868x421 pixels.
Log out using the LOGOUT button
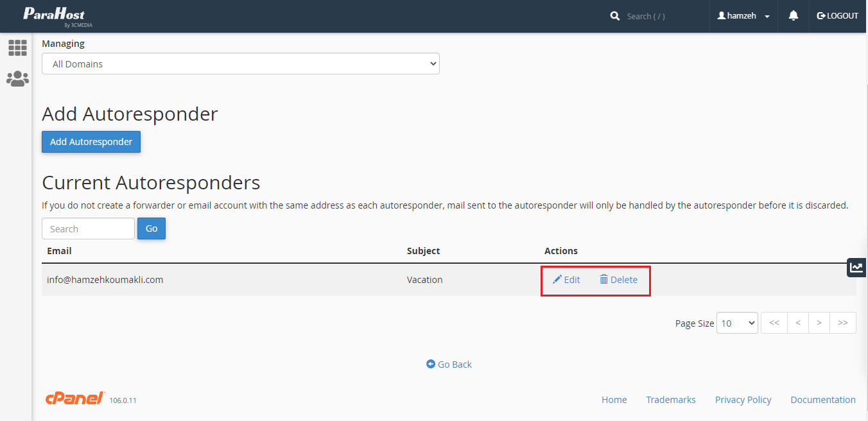(838, 16)
